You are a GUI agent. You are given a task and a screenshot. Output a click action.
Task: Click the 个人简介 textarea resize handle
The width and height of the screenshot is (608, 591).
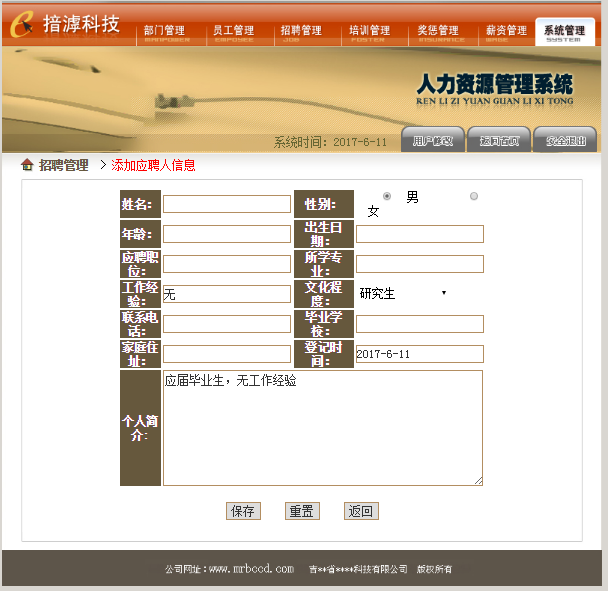point(479,481)
